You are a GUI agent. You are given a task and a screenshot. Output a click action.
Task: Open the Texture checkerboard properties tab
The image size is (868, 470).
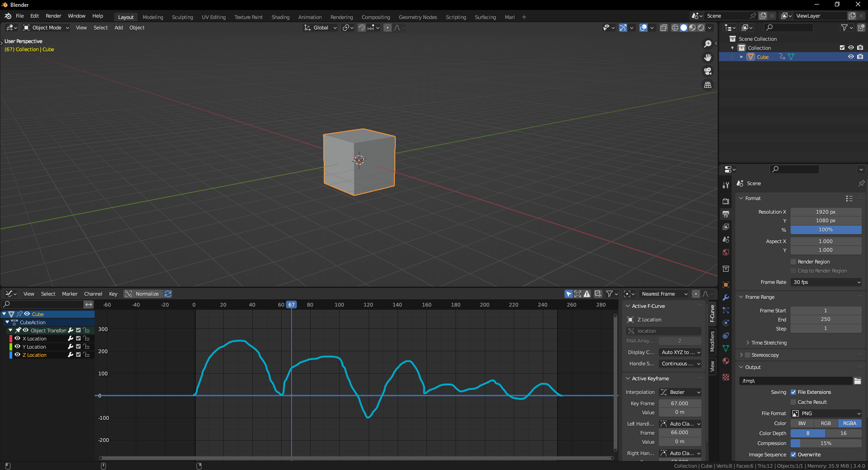[726, 377]
